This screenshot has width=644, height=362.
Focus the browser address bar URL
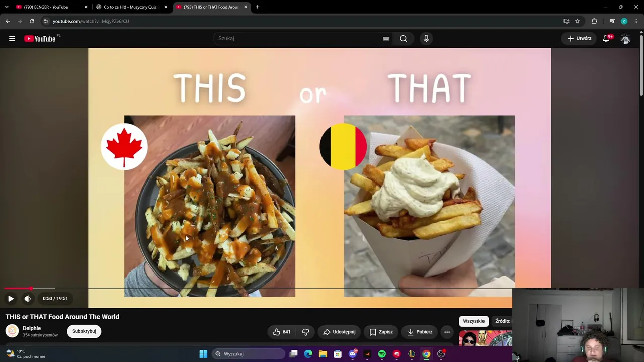[91, 21]
